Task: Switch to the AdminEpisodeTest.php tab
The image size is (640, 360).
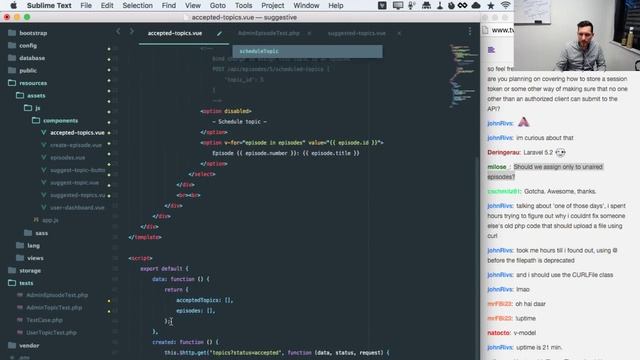Action: [x=269, y=33]
